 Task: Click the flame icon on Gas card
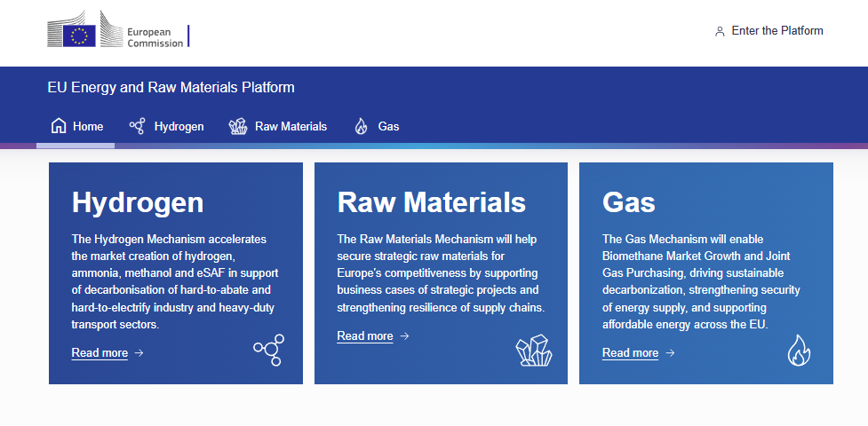(799, 351)
